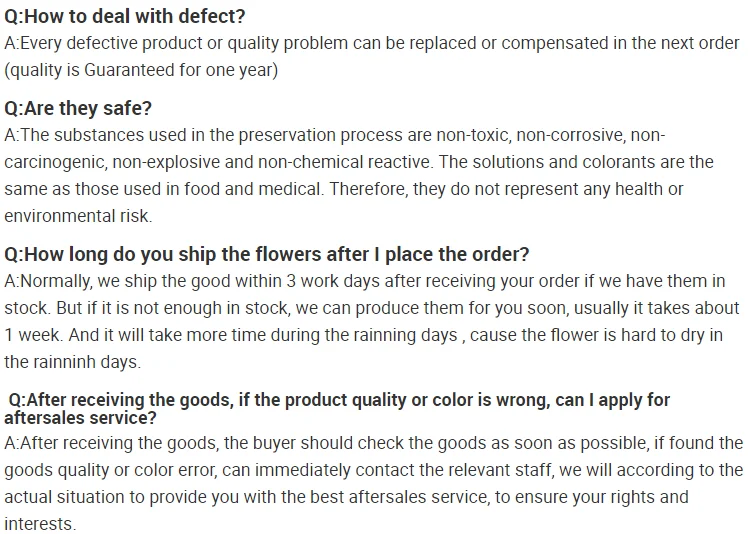This screenshot has height=534, width=750.
Task: Click the phrase "environmental risk"
Action: 76,215
